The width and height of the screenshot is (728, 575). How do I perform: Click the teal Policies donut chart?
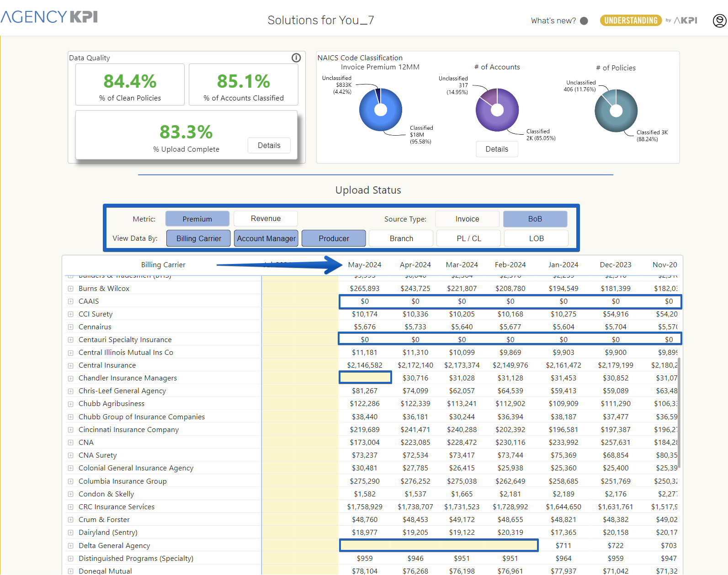coord(616,111)
